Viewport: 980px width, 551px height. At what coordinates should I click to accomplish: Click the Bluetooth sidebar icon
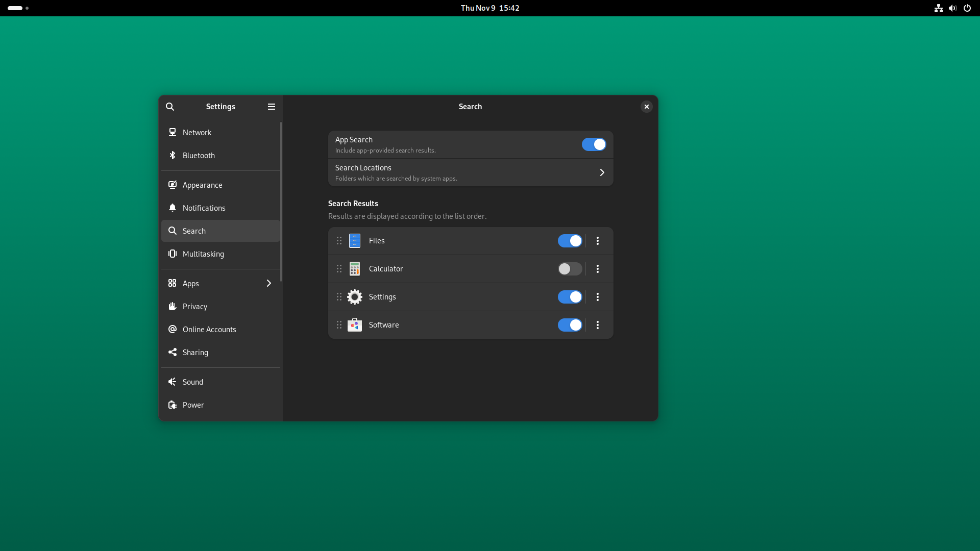(173, 155)
